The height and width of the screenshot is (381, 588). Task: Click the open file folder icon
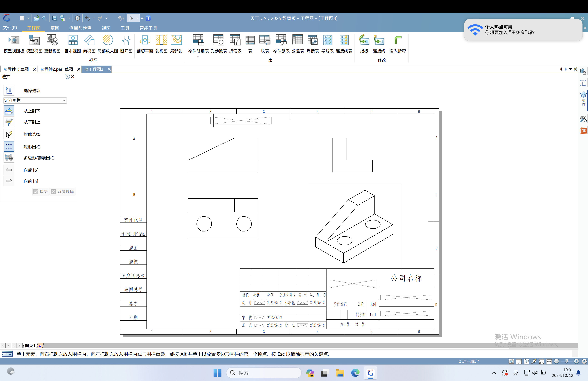tap(36, 18)
